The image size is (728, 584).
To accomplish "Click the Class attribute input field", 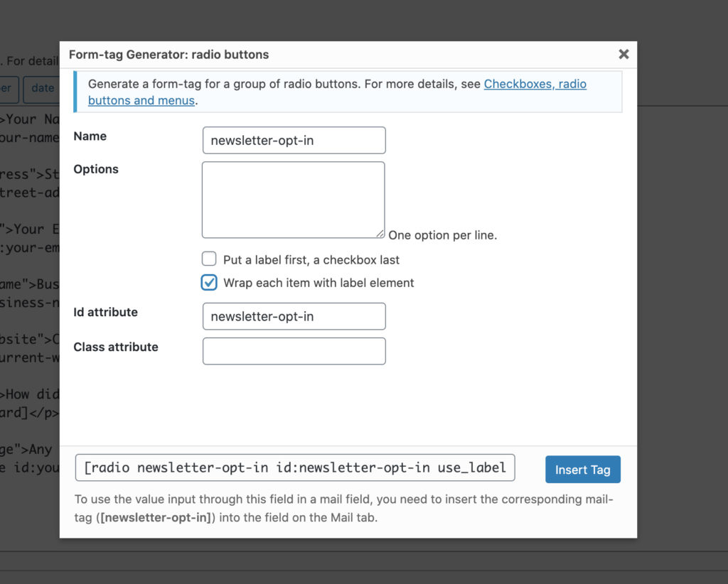I will (294, 351).
